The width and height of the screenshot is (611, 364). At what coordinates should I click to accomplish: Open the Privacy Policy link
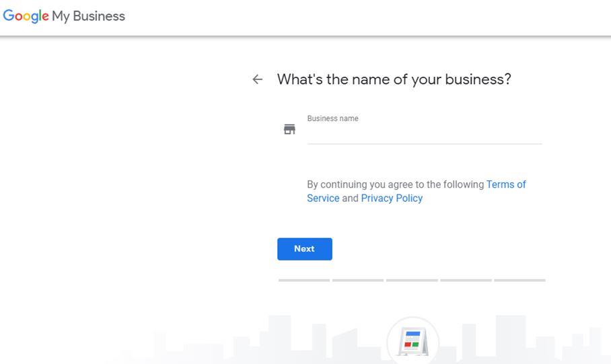click(392, 198)
